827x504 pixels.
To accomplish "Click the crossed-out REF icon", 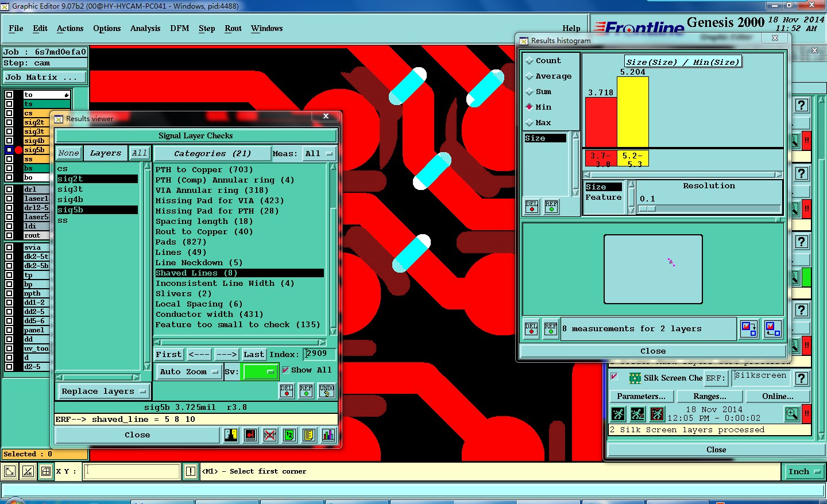I will click(x=269, y=435).
